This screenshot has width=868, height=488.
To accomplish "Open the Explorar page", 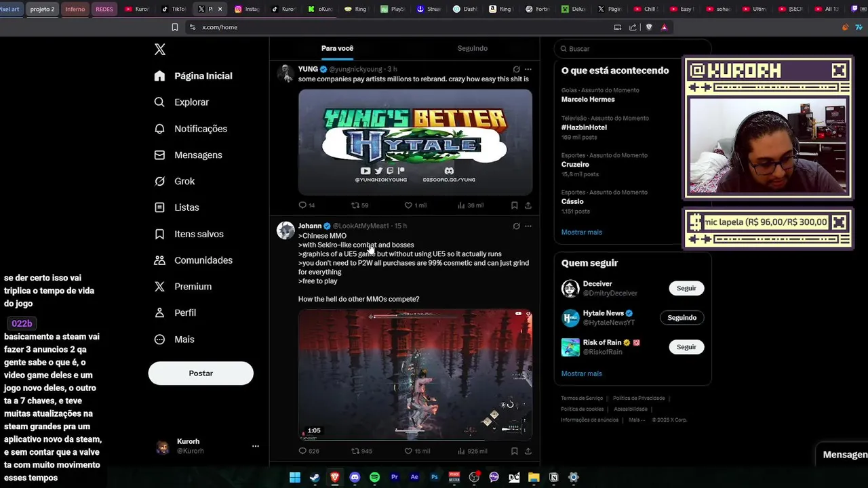I will pyautogui.click(x=182, y=102).
